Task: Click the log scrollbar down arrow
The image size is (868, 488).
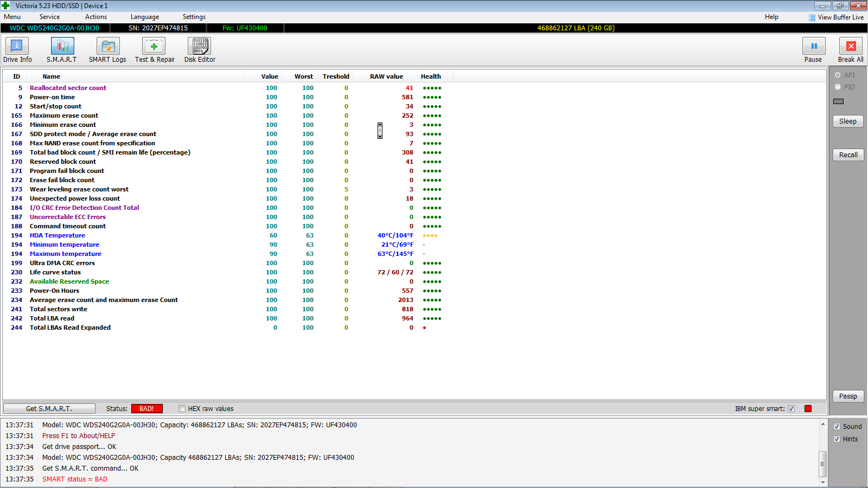Action: point(823,481)
